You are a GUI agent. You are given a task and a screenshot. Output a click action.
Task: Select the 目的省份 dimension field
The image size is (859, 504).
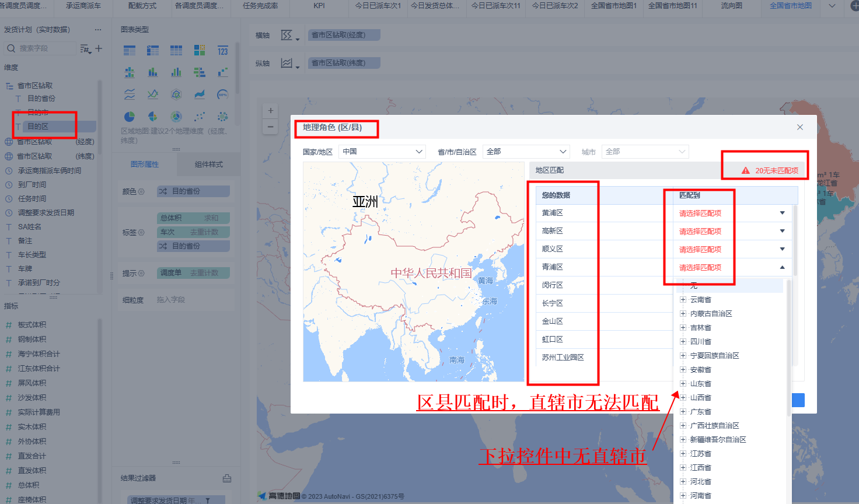click(41, 99)
